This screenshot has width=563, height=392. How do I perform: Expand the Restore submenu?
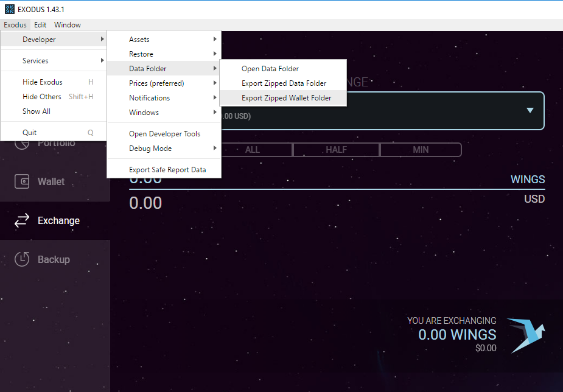point(164,54)
